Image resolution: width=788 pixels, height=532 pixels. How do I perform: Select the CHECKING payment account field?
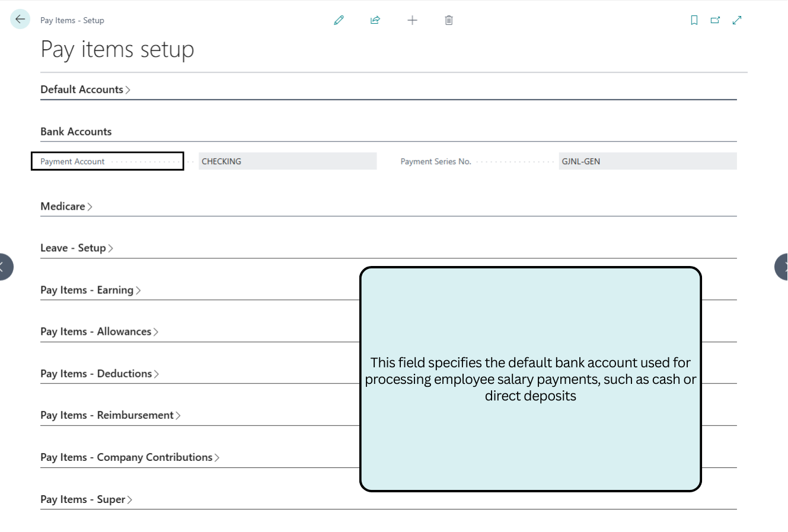coord(288,161)
